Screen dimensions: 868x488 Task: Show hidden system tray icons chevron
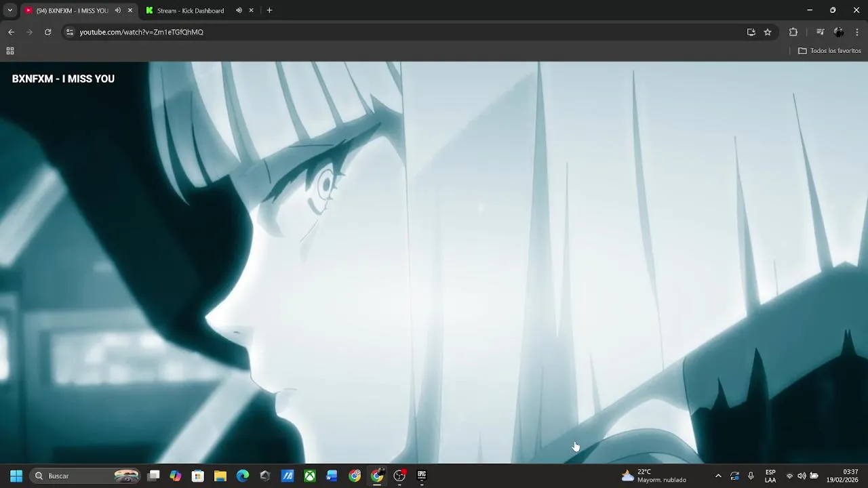tap(718, 476)
